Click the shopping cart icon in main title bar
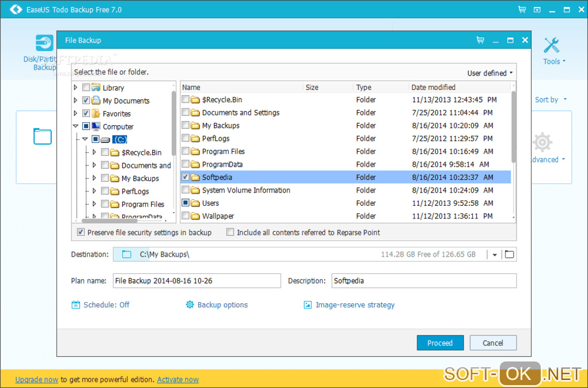The width and height of the screenshot is (588, 388). [x=522, y=9]
